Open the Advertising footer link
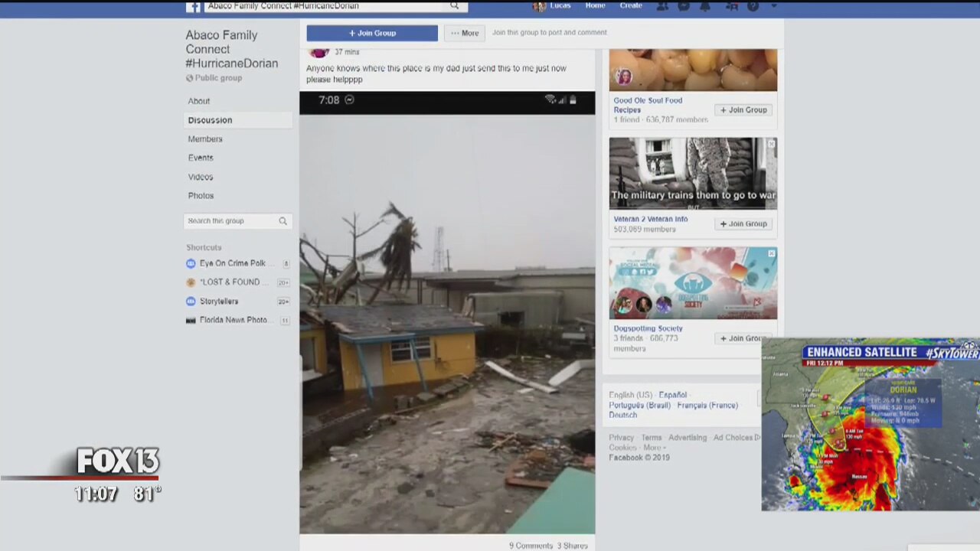 click(x=688, y=438)
